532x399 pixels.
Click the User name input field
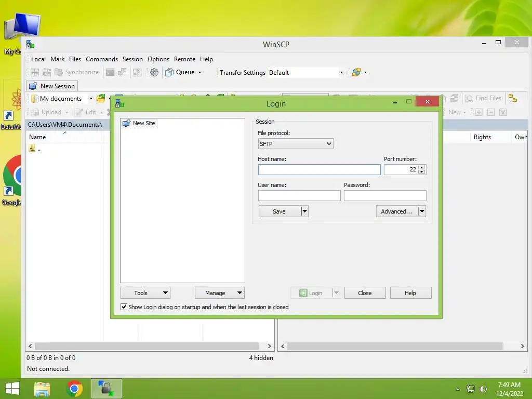pyautogui.click(x=299, y=195)
